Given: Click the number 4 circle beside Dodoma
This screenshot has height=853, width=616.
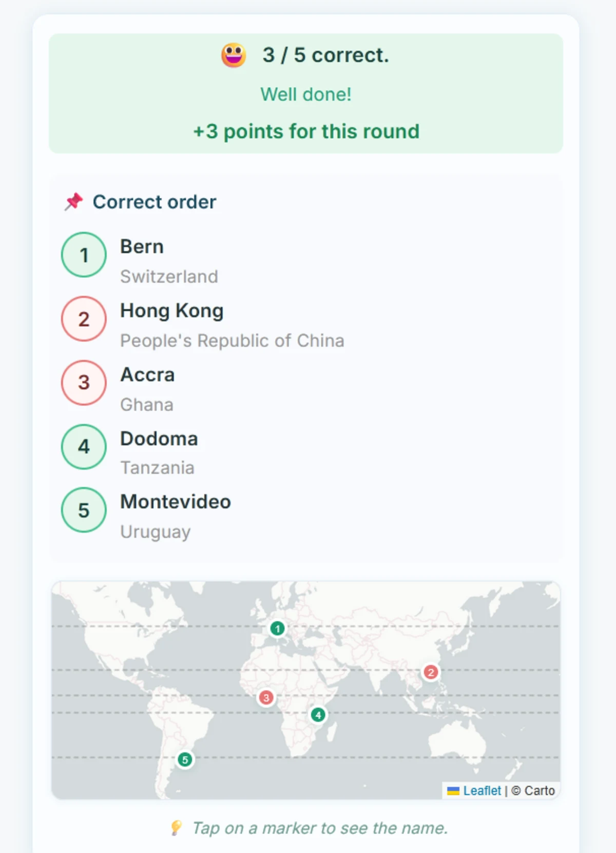Looking at the screenshot, I should 84,446.
